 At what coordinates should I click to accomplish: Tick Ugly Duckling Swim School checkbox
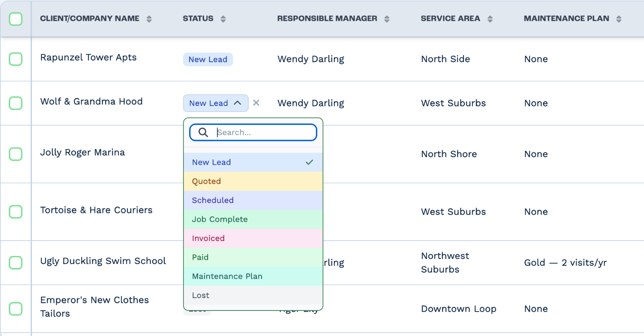tap(16, 262)
